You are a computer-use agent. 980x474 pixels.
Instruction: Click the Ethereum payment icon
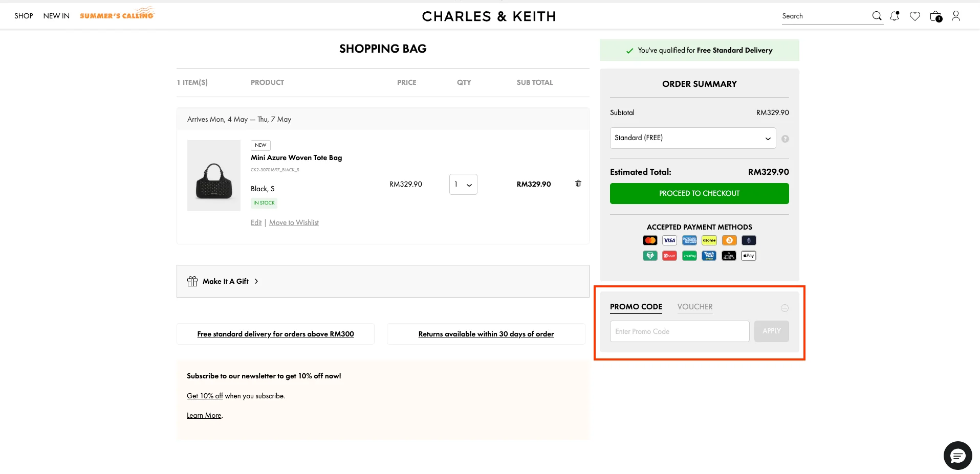click(749, 240)
